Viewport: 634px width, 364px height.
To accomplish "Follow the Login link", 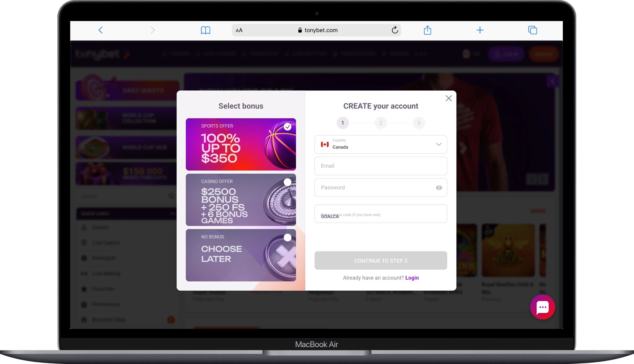I will point(412,278).
